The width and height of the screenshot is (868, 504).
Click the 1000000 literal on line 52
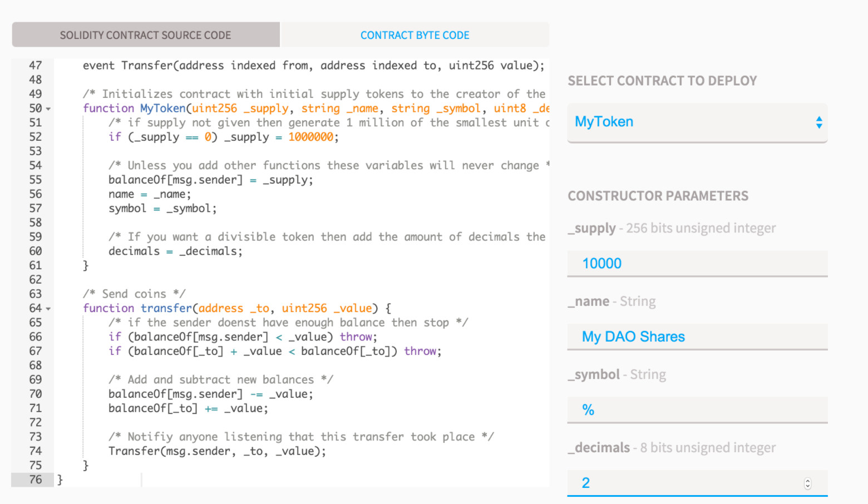(x=310, y=137)
